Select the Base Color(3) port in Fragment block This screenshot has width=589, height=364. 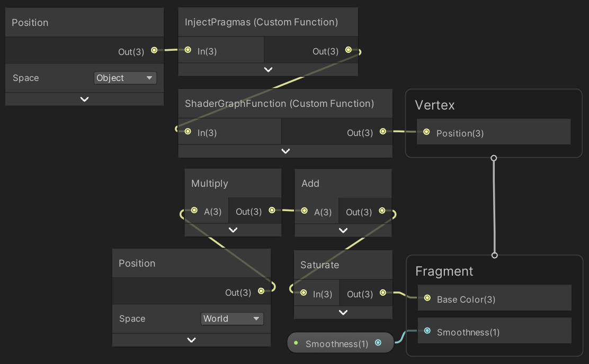pos(427,298)
